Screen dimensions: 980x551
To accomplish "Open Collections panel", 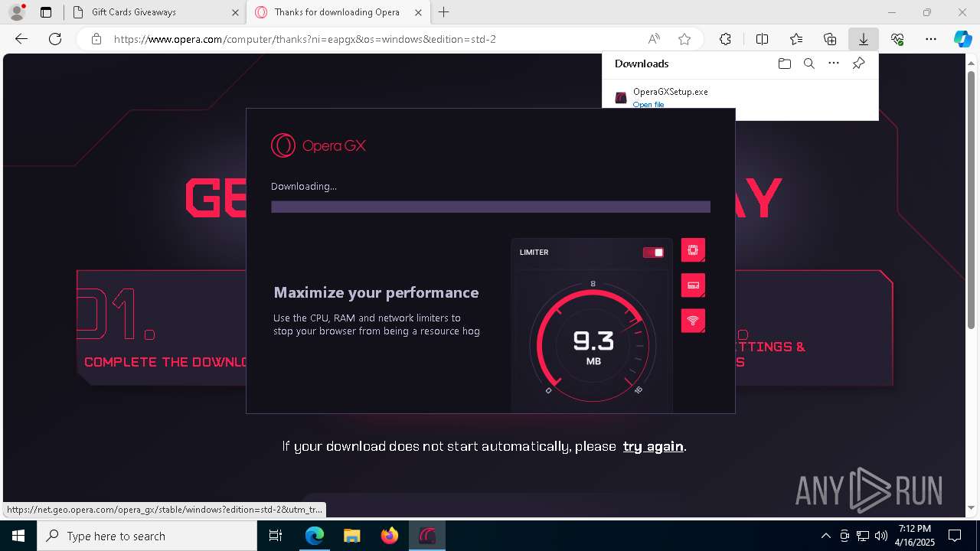I will (830, 39).
